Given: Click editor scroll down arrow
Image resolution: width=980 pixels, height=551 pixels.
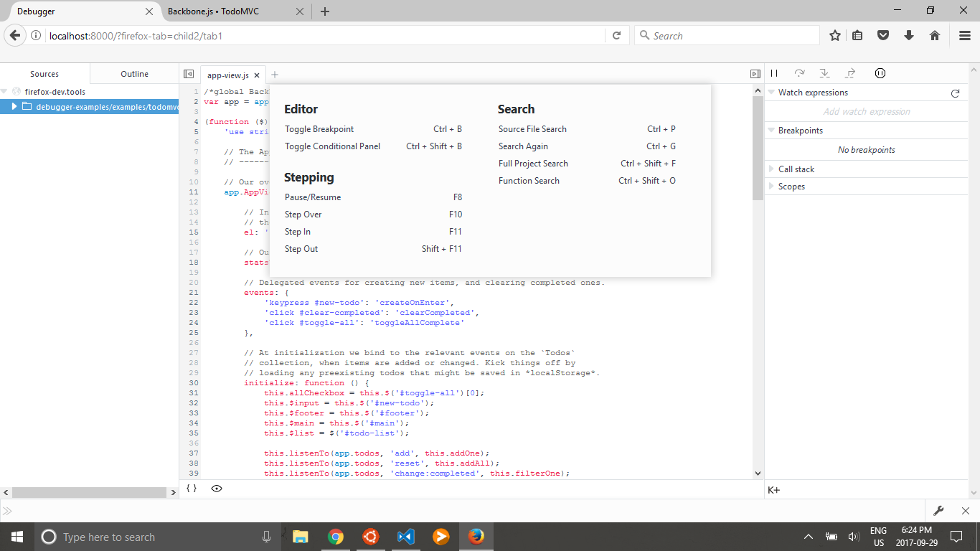Looking at the screenshot, I should tap(758, 474).
